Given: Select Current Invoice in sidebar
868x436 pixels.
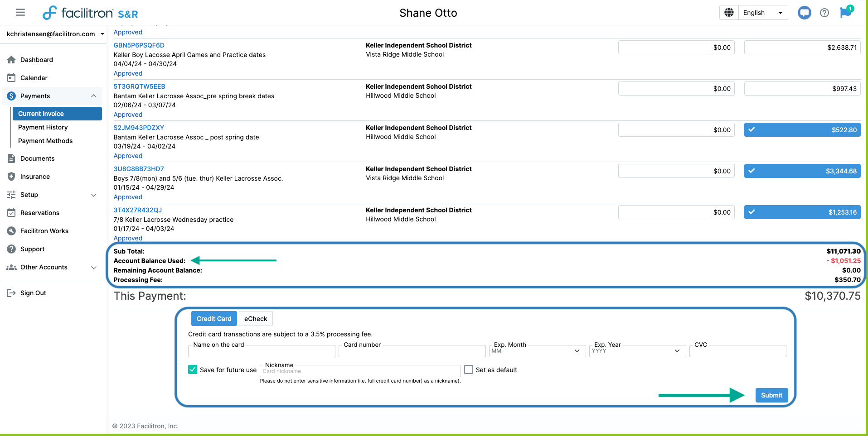Looking at the screenshot, I should [x=57, y=114].
